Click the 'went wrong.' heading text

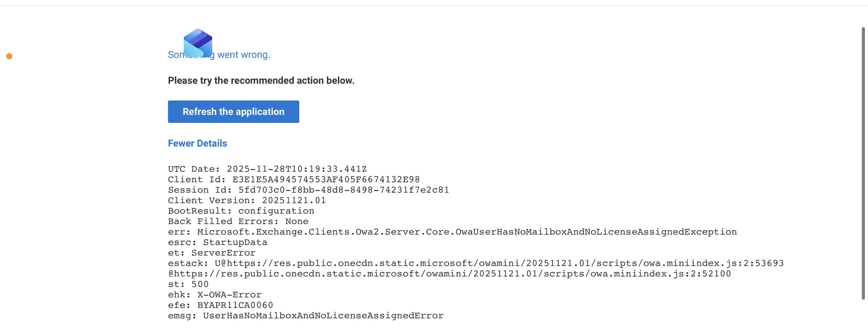(244, 55)
